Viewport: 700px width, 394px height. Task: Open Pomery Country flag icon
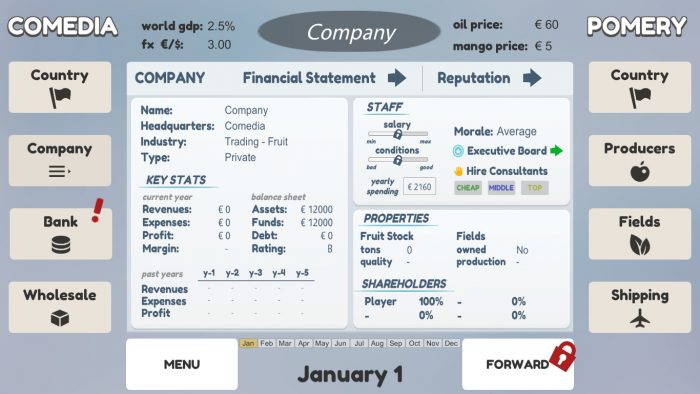click(x=640, y=97)
